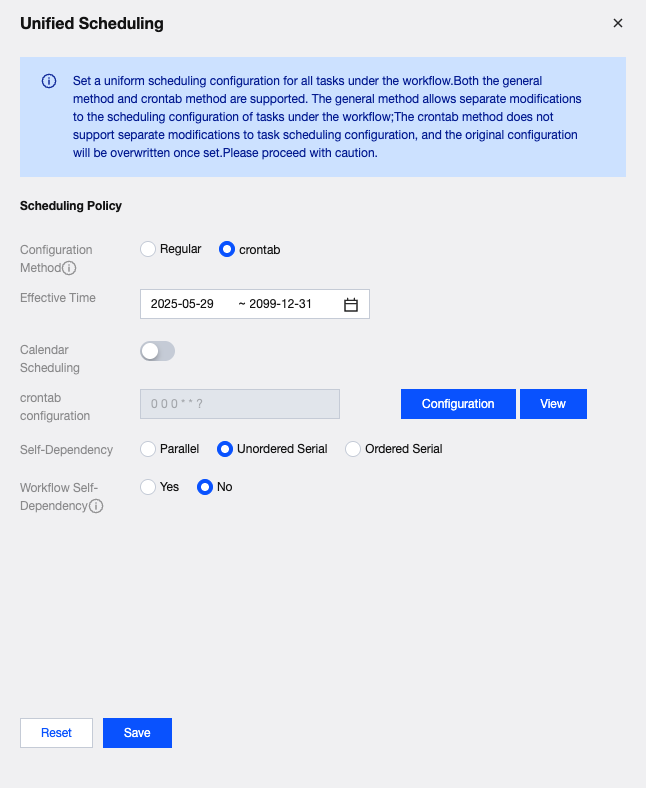
Task: Click the info icon beside Workflow Self-Dependency
Action: coord(96,506)
